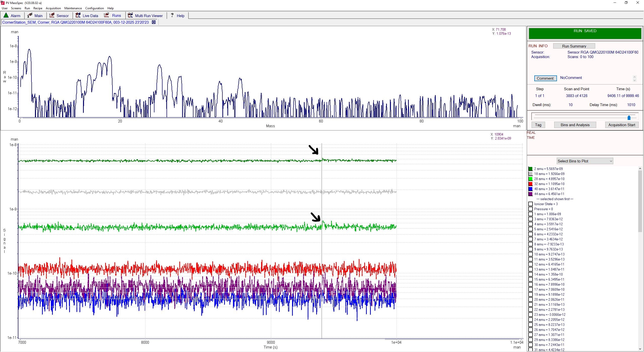The image size is (644, 352).
Task: Click the 'Scans: 0 to 100' acquisition text
Action: pos(580,57)
